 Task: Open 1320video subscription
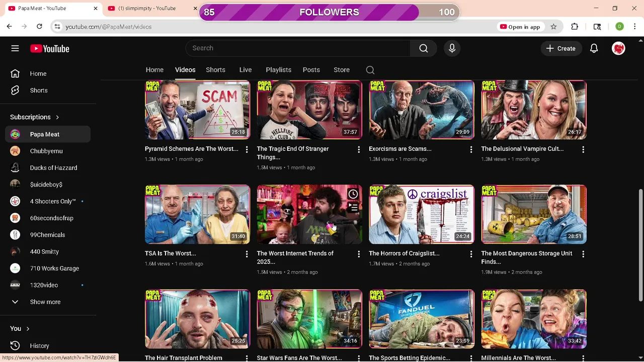[x=48, y=285]
